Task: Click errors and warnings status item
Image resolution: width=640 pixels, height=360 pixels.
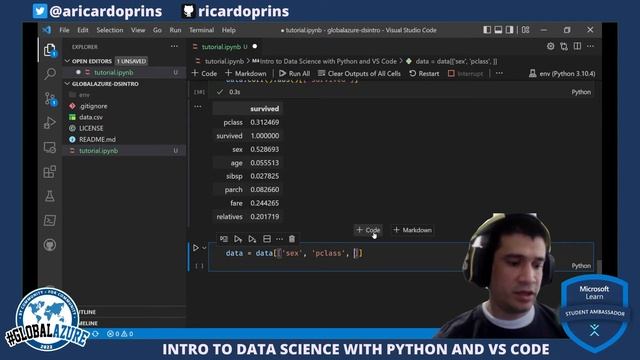Action: [x=120, y=333]
